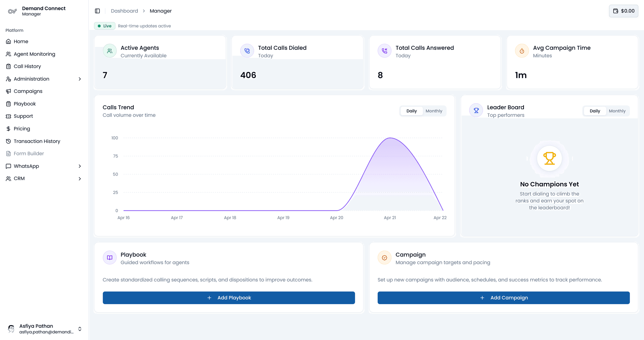644x340 pixels.
Task: Open Support menu item
Action: point(44,116)
